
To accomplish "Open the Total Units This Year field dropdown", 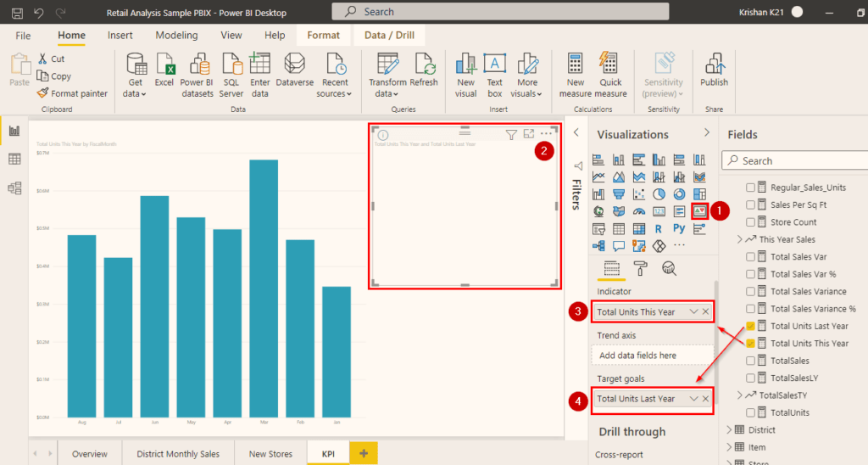I will click(693, 311).
